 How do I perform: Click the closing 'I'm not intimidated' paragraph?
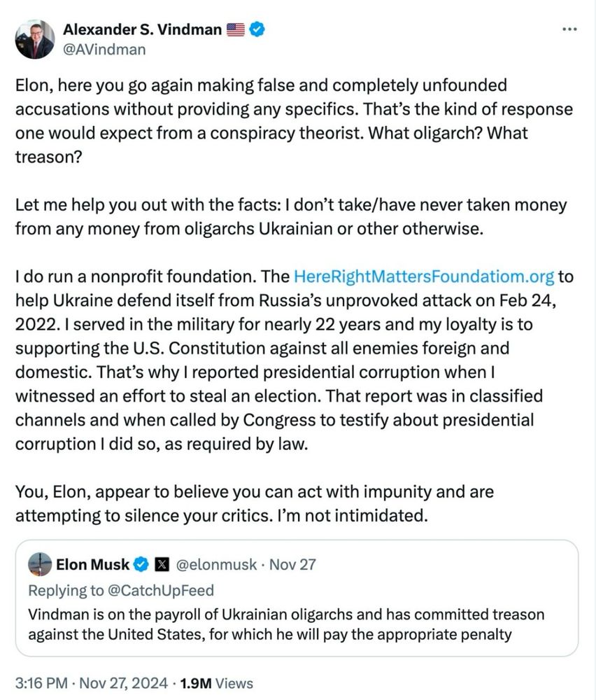(x=255, y=503)
